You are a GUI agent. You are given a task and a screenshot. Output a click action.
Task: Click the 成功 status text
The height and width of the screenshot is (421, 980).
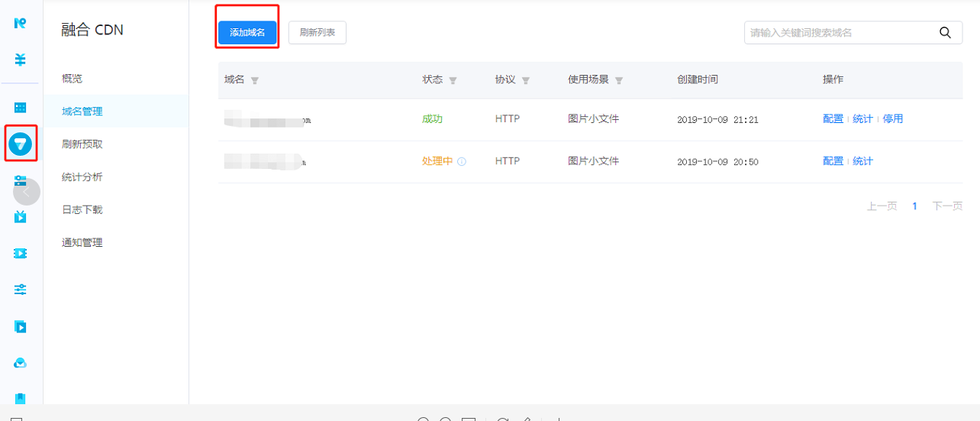pyautogui.click(x=432, y=119)
